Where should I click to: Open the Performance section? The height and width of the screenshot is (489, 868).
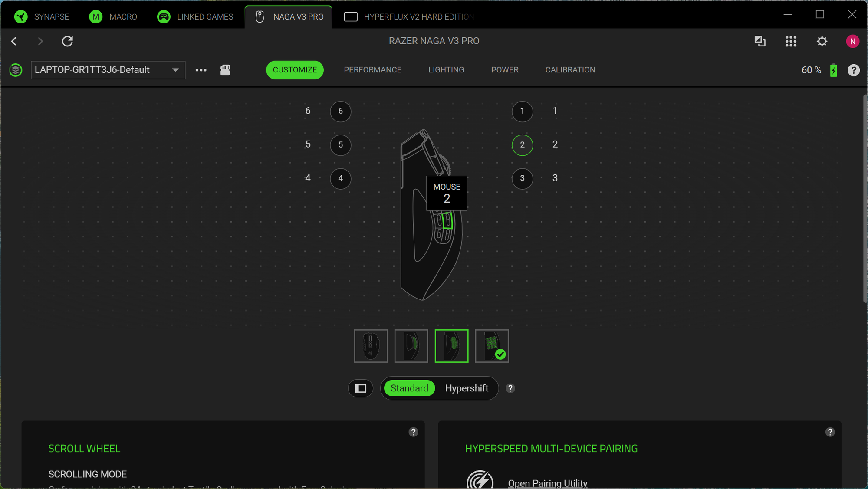click(372, 70)
